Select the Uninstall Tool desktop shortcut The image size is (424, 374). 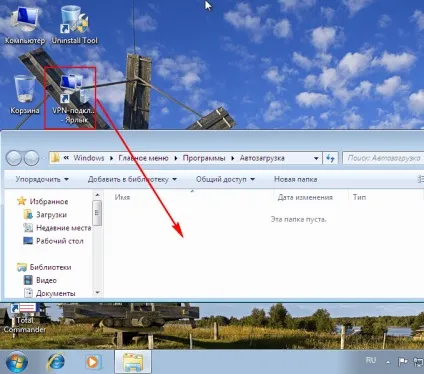coord(75,25)
